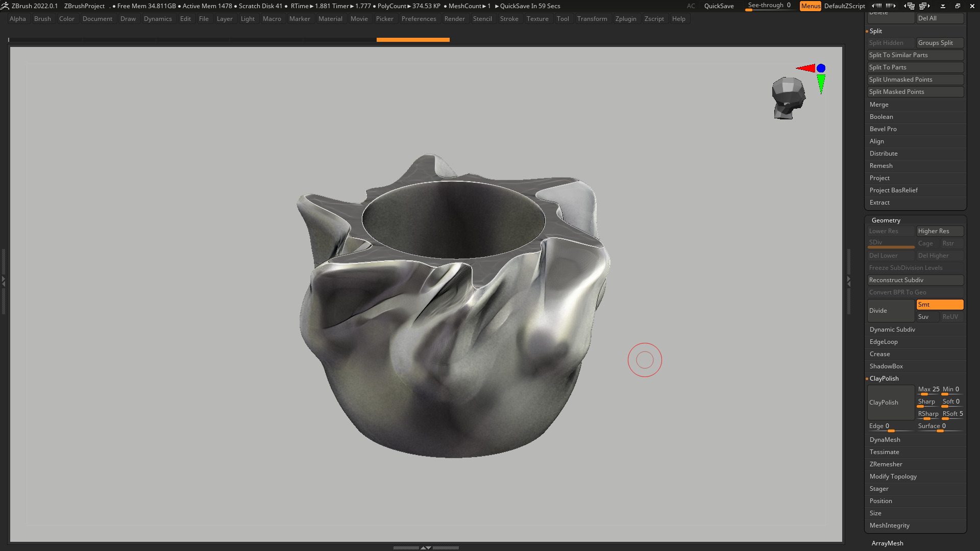The height and width of the screenshot is (551, 980).
Task: Collapse the right tray divider arrows
Action: click(849, 281)
